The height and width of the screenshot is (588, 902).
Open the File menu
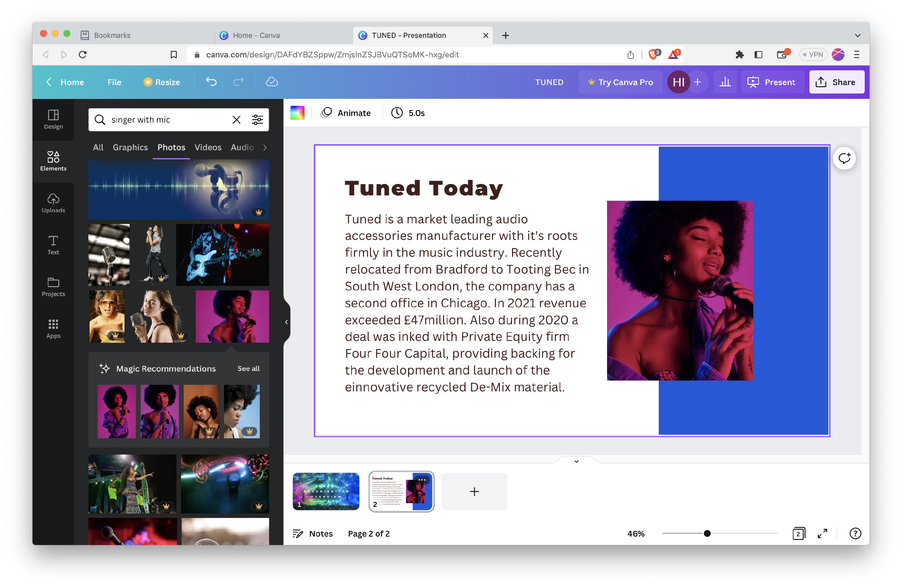click(114, 82)
